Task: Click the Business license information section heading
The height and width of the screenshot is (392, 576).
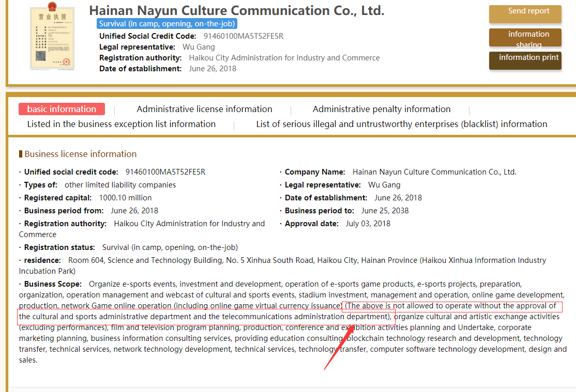Action: (81, 154)
